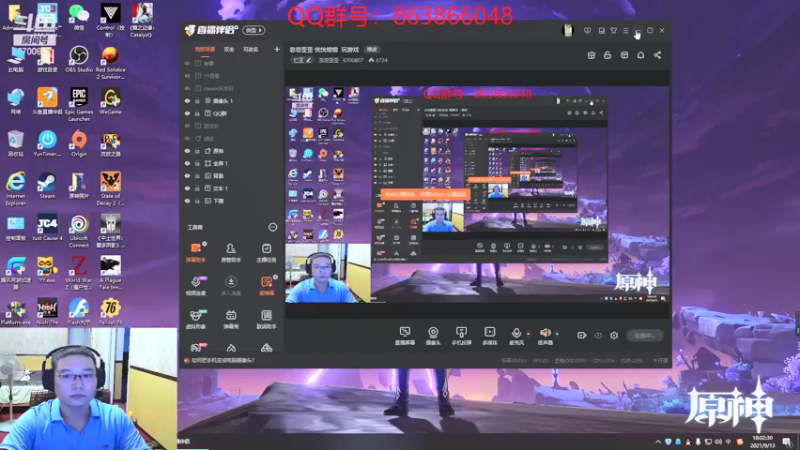The width and height of the screenshot is (800, 450).
Task: Toggle visibility of 全屏 1 layer
Action: pos(187,163)
